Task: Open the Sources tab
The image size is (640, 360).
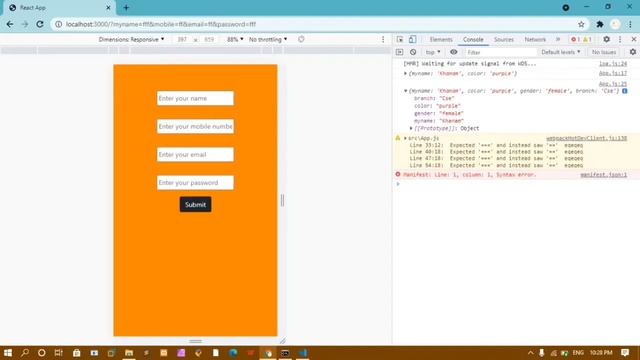Action: [x=504, y=40]
